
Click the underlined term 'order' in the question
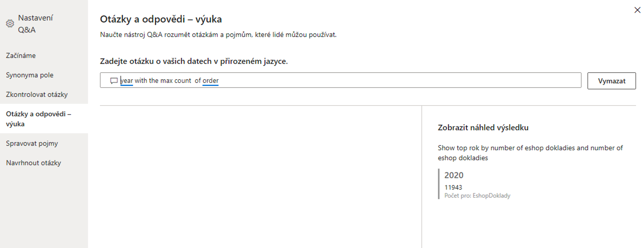click(210, 81)
